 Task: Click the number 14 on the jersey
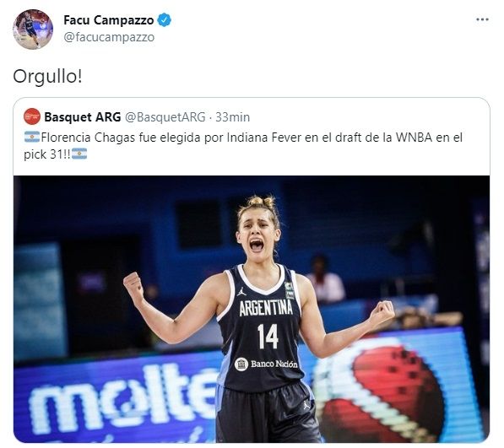click(268, 336)
